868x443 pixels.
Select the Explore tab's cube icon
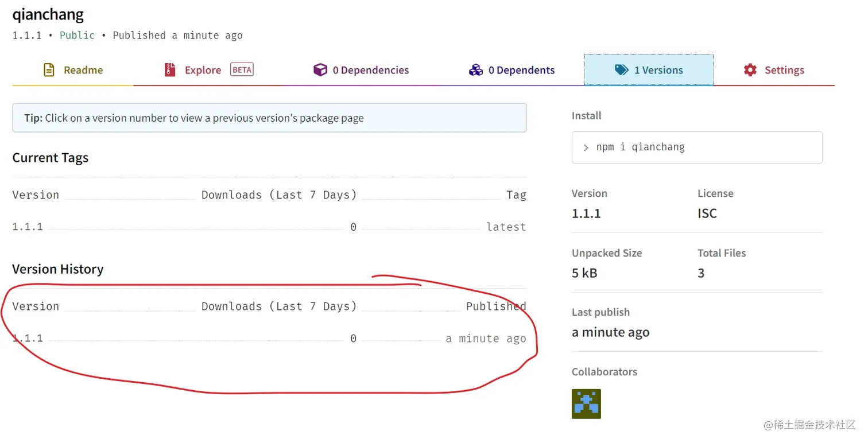[x=170, y=69]
